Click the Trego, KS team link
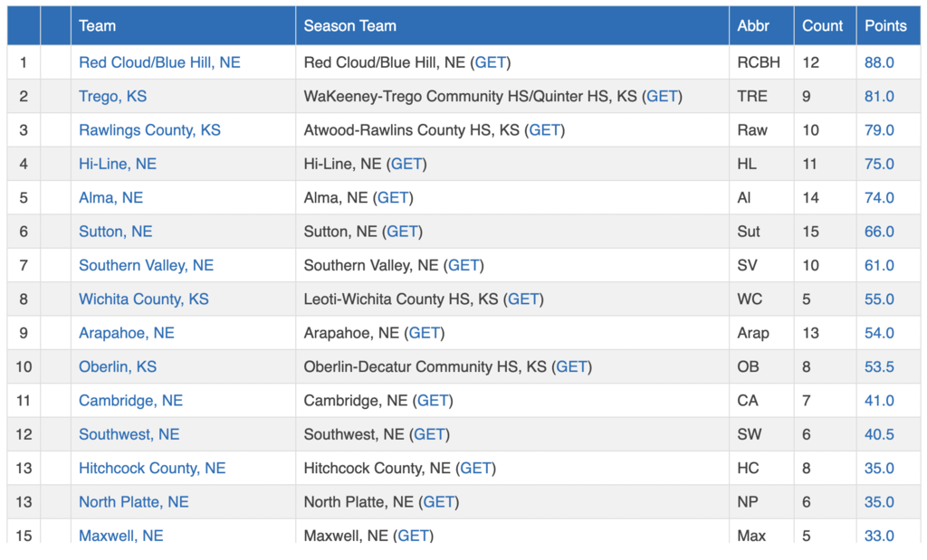927x560 pixels. (112, 96)
